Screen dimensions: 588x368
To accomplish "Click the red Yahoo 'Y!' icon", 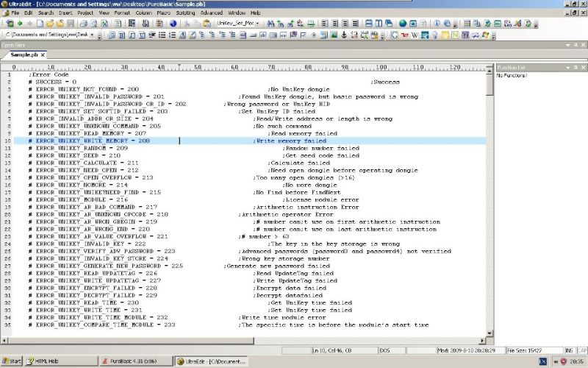I will pos(405,35).
